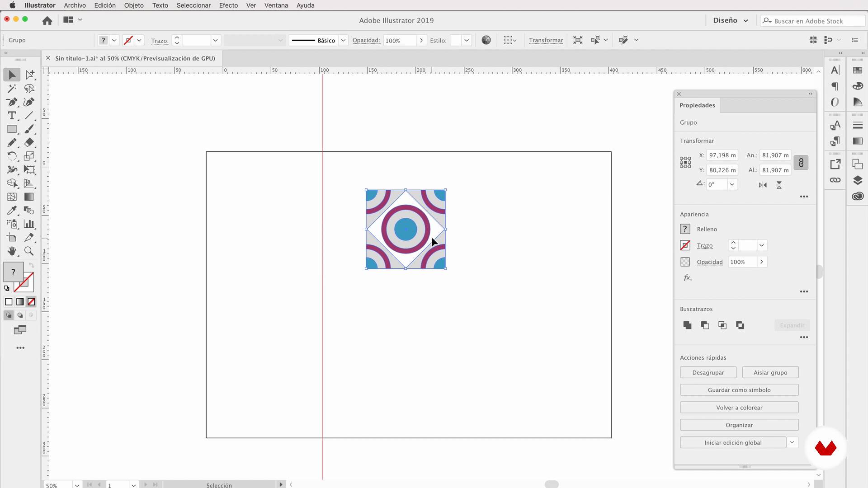Switch to solid Color fill mode
The image size is (868, 488).
coord(9,302)
